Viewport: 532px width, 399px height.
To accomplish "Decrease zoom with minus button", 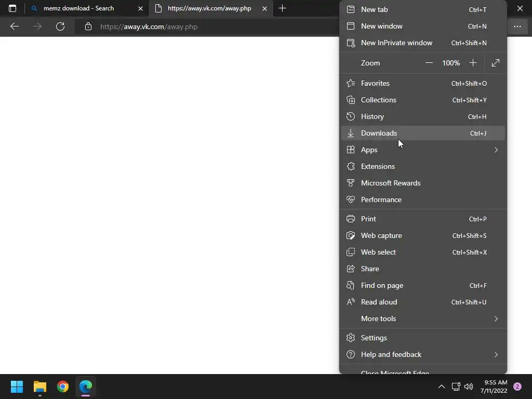I will (429, 63).
